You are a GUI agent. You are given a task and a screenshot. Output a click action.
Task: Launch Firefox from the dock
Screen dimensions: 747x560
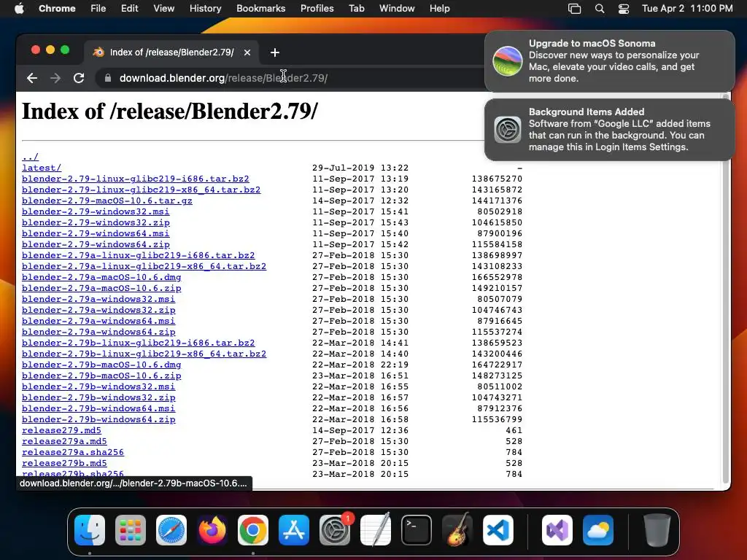(x=212, y=530)
